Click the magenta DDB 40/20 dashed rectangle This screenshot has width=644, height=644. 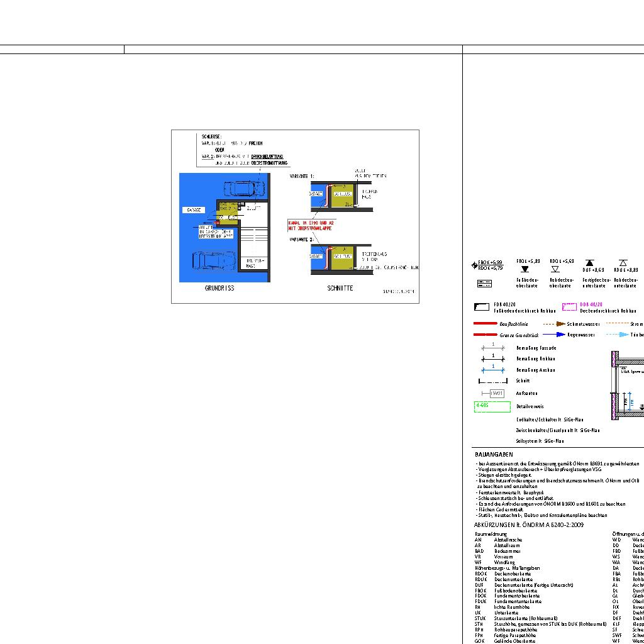coord(569,307)
